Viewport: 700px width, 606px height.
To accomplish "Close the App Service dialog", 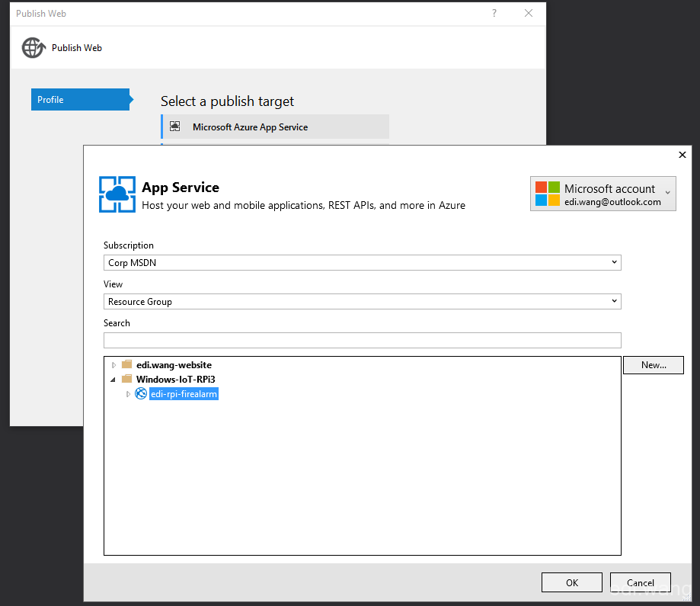I will [682, 155].
